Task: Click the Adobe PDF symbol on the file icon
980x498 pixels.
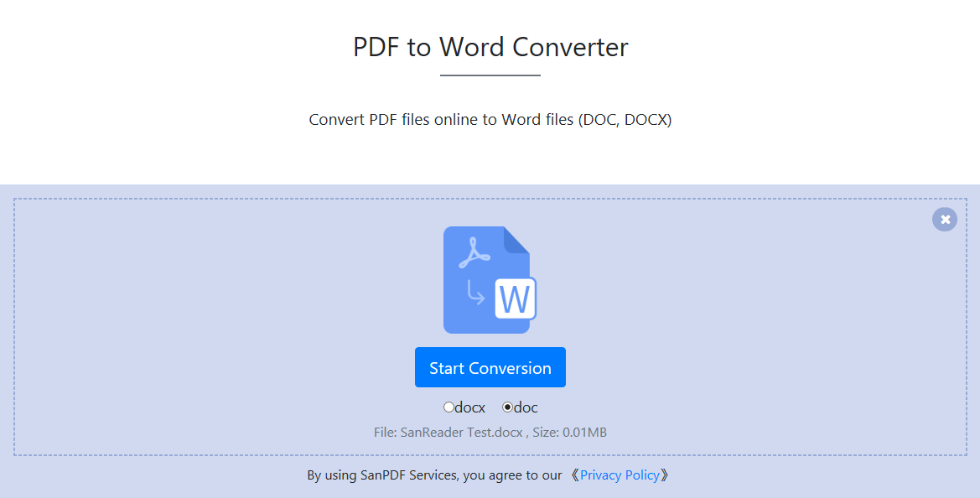Action: click(472, 251)
